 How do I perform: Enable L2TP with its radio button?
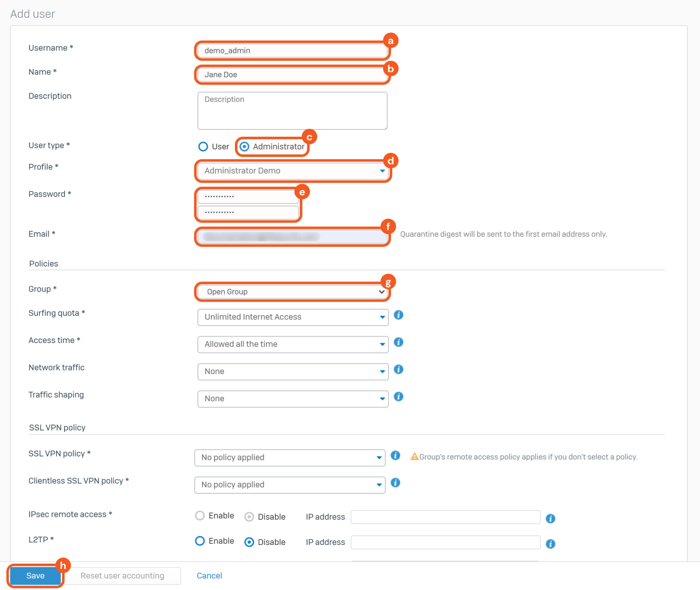[200, 541]
